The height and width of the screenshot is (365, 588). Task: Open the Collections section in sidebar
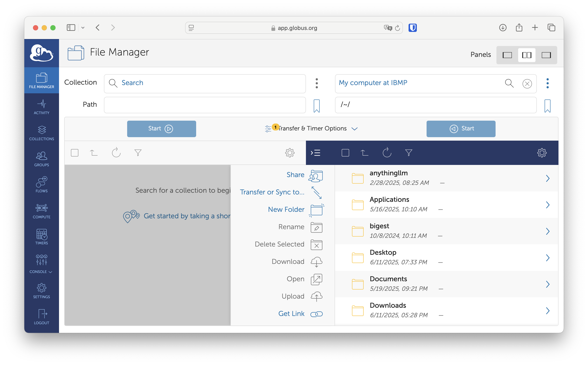tap(41, 133)
